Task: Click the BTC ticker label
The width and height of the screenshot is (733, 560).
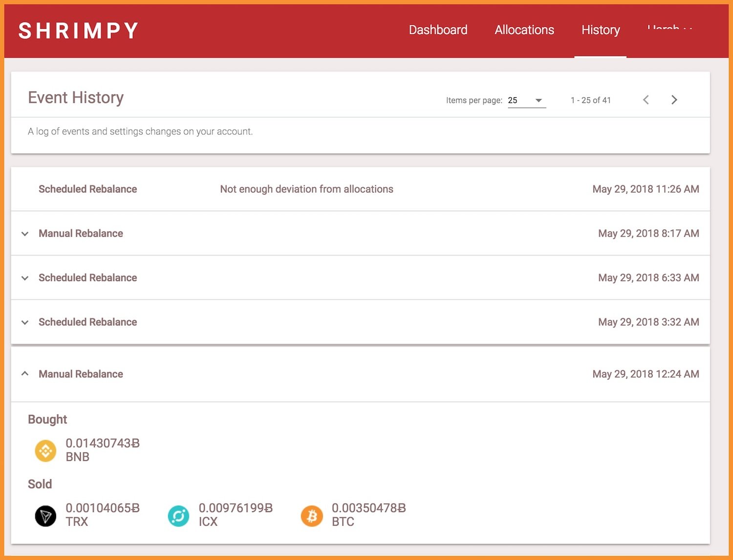Action: coord(343,521)
